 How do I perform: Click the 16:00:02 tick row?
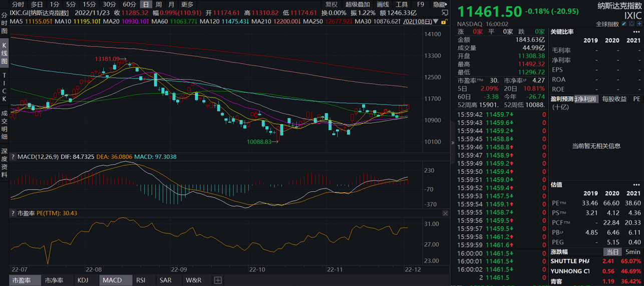(503, 269)
